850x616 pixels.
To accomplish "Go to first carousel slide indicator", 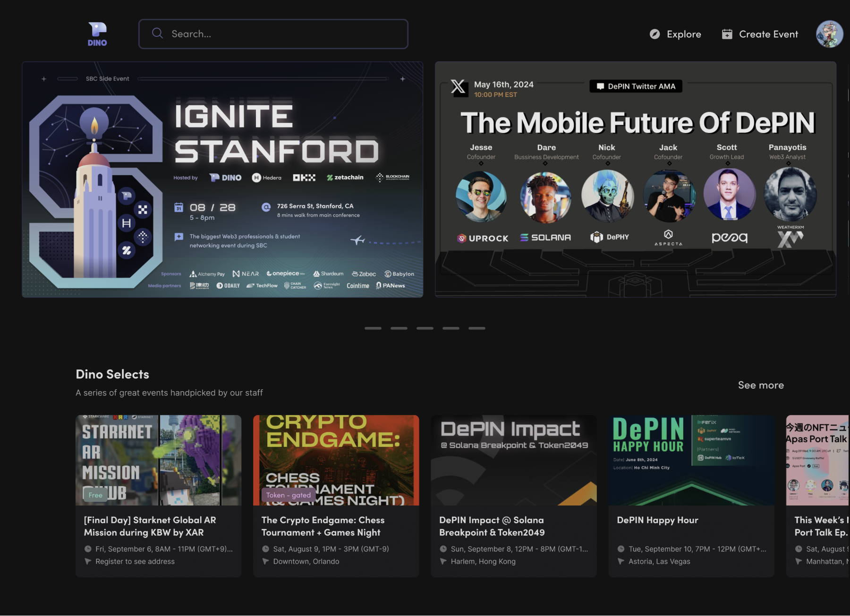I will pos(373,328).
